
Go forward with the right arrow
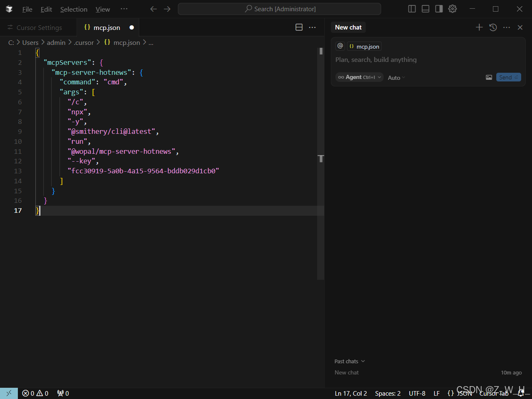[x=167, y=9]
